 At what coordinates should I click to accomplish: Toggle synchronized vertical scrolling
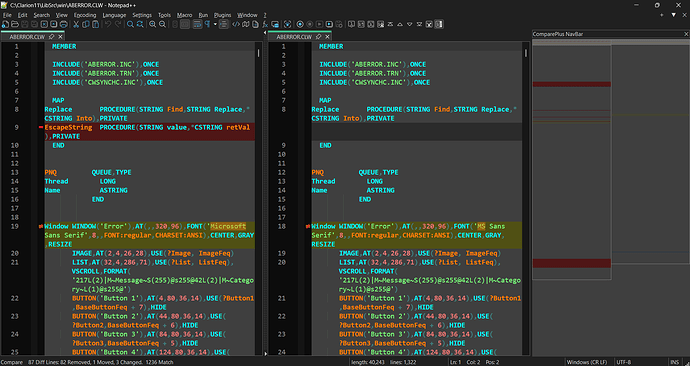click(175, 24)
